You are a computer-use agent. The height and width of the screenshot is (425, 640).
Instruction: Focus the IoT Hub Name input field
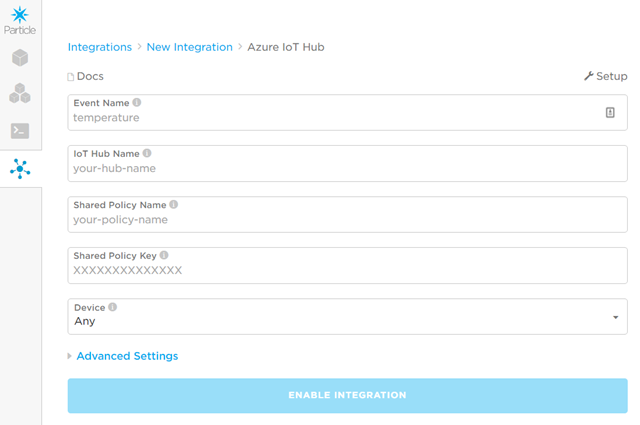(347, 169)
